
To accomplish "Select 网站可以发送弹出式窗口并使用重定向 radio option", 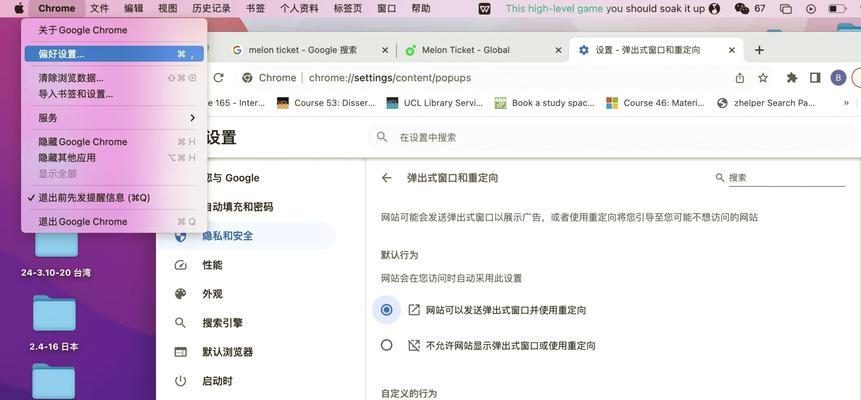I will tap(387, 310).
